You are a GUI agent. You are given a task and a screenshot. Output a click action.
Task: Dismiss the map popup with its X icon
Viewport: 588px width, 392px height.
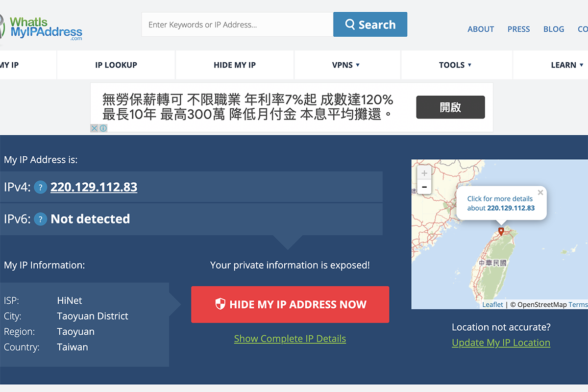[x=540, y=193]
